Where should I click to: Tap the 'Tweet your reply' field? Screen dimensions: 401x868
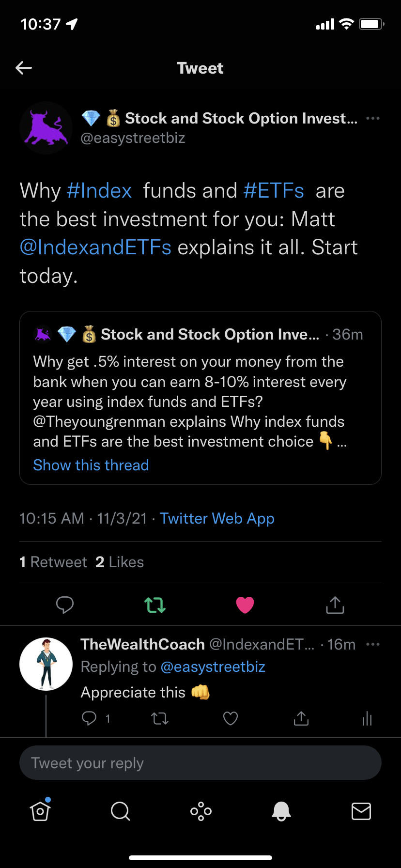[200, 763]
